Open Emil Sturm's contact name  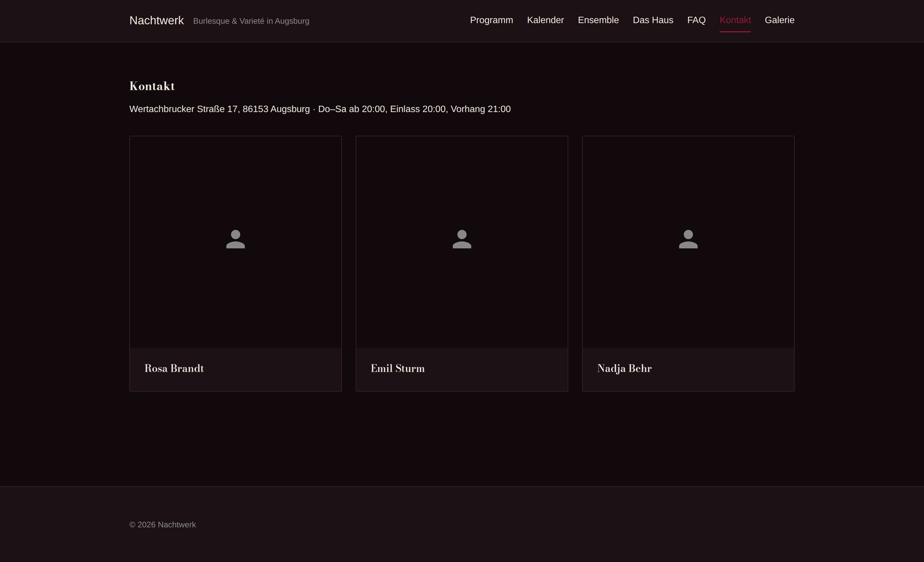397,369
